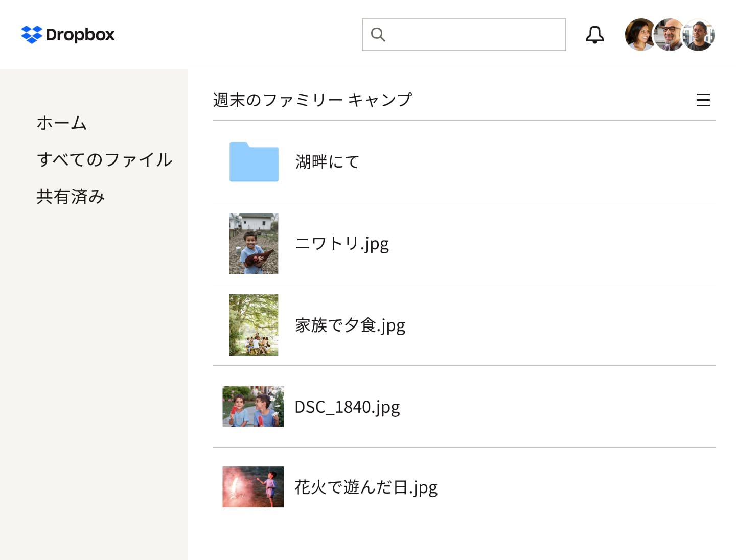Switch to すべてのファイル section

104,159
